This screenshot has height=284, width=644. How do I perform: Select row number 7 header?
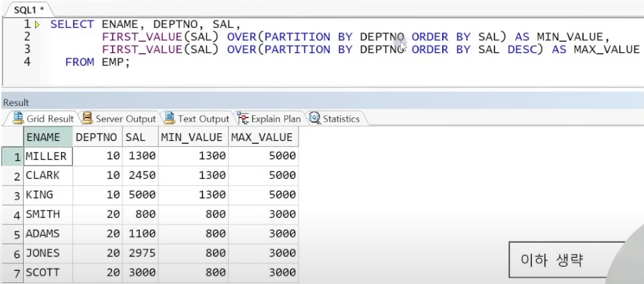pos(12,274)
